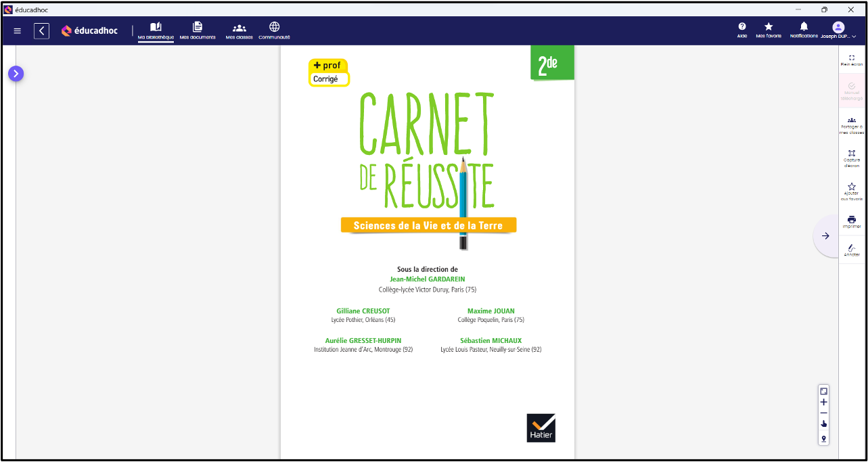Open the Joseph DUP... account dropdown

[839, 30]
